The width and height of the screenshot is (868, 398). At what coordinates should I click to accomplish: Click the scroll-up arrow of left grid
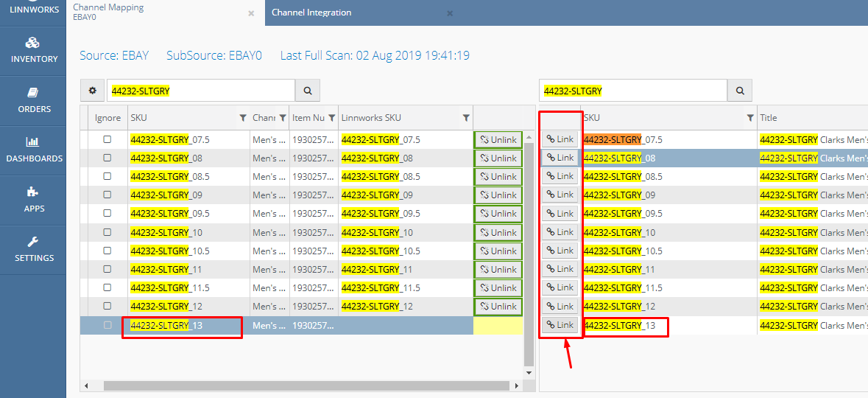pyautogui.click(x=528, y=136)
